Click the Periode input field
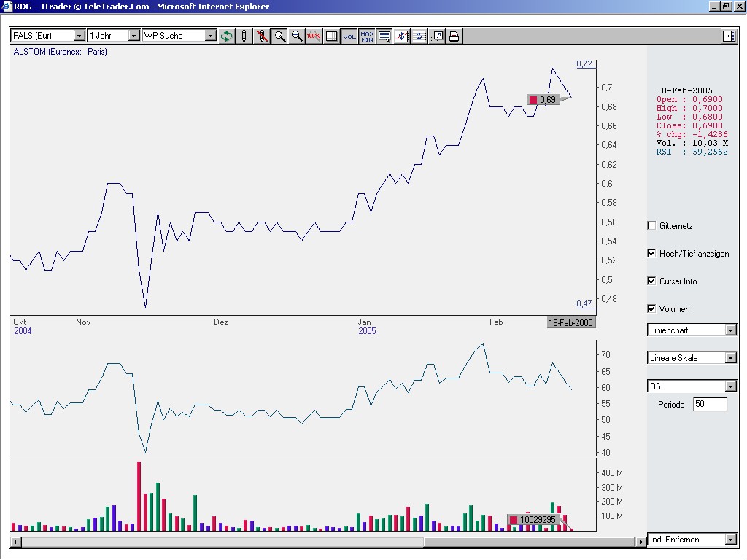The image size is (747, 560). tap(710, 404)
